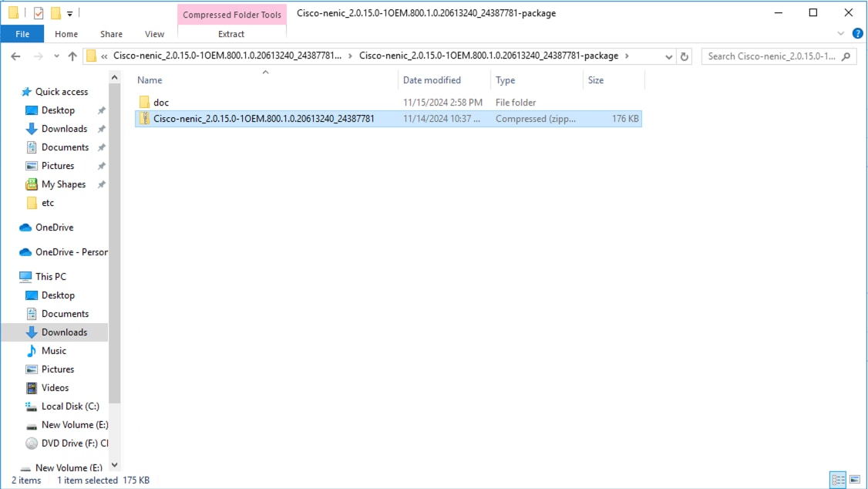Screen dimensions: 868x489
Task: Refresh the current folder view
Action: [x=685, y=56]
